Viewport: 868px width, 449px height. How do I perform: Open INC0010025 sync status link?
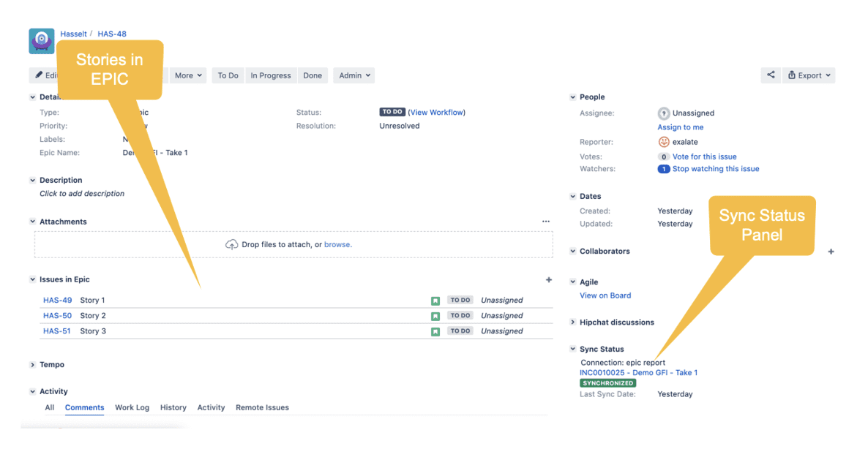pyautogui.click(x=638, y=372)
